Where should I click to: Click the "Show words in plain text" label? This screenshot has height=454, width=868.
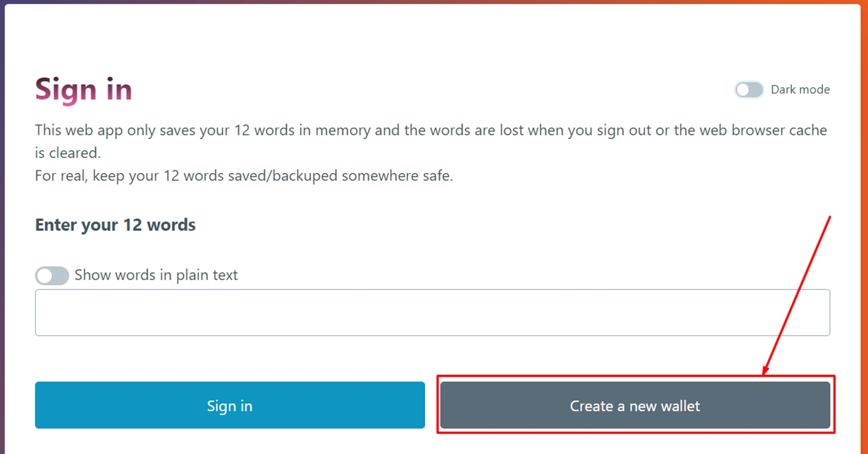pos(156,275)
